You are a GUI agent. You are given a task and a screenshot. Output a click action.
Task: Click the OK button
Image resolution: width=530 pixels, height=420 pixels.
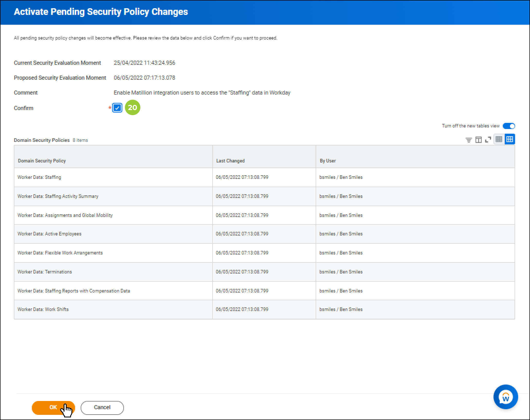click(x=53, y=407)
